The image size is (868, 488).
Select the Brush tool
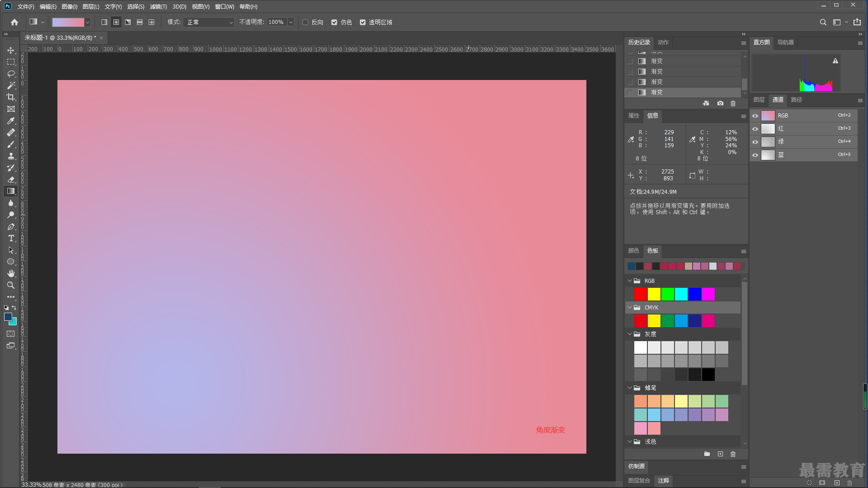(11, 144)
